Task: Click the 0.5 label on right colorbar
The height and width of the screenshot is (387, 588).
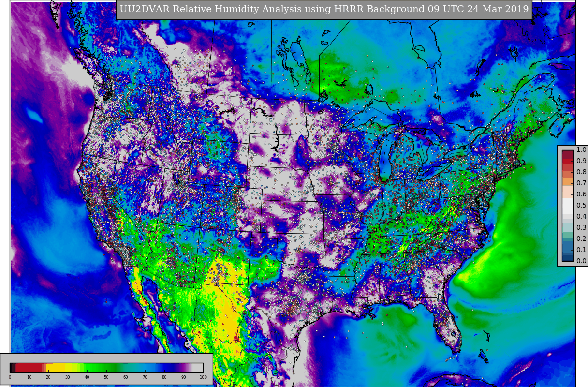Action: (581, 206)
